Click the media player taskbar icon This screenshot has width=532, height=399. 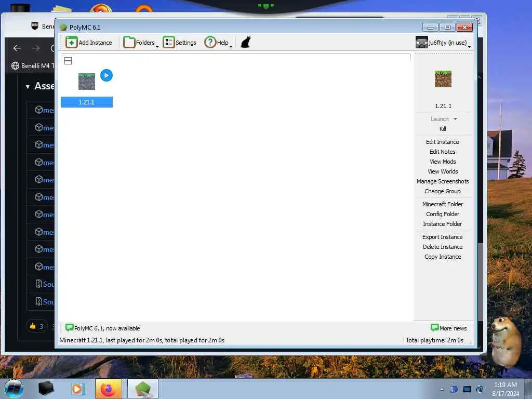pyautogui.click(x=77, y=389)
